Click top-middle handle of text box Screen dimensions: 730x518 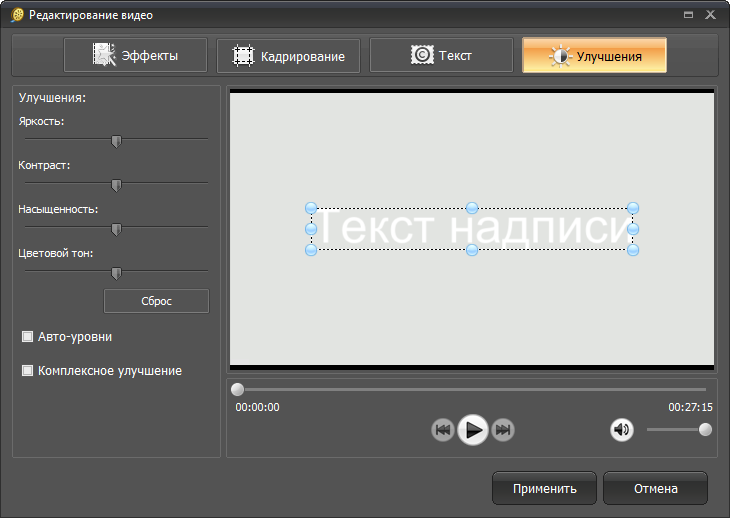point(472,208)
